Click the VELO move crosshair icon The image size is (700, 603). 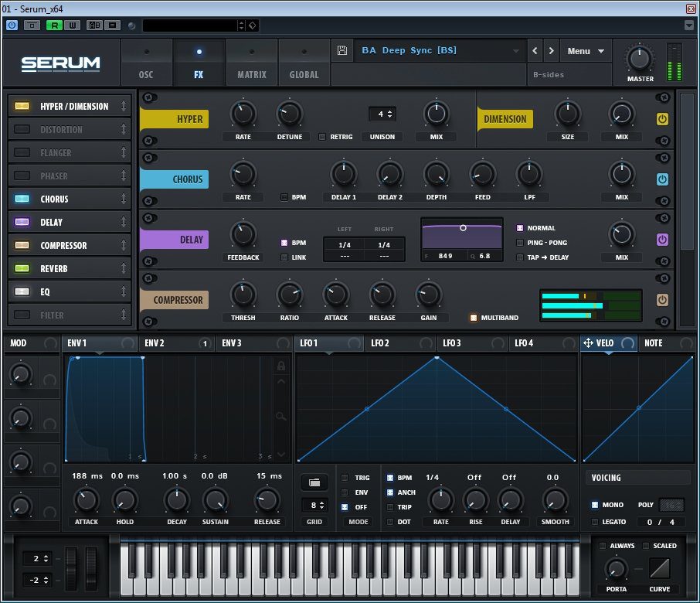click(588, 342)
